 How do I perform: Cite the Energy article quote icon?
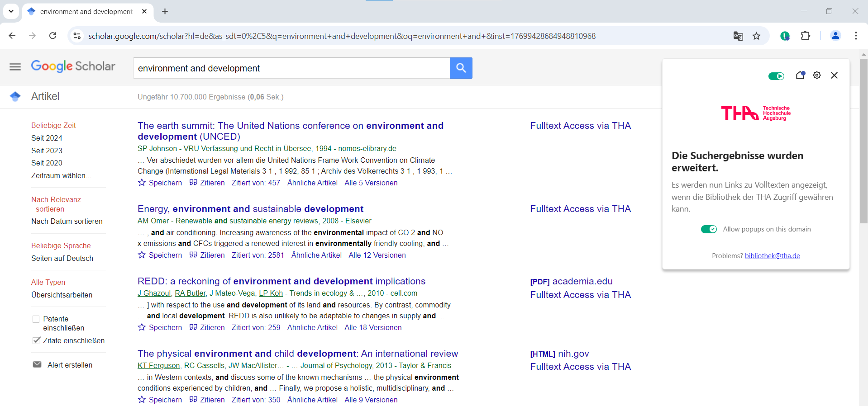point(193,255)
